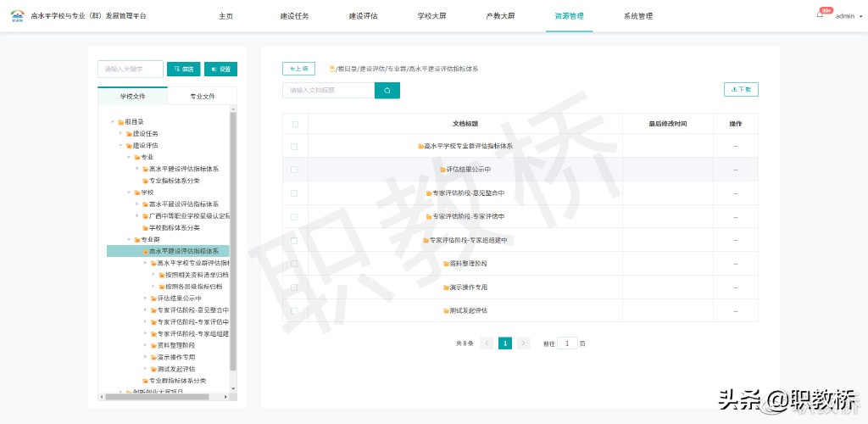
Task: Click folder icon of 评估结果公示中 table row
Action: click(442, 170)
